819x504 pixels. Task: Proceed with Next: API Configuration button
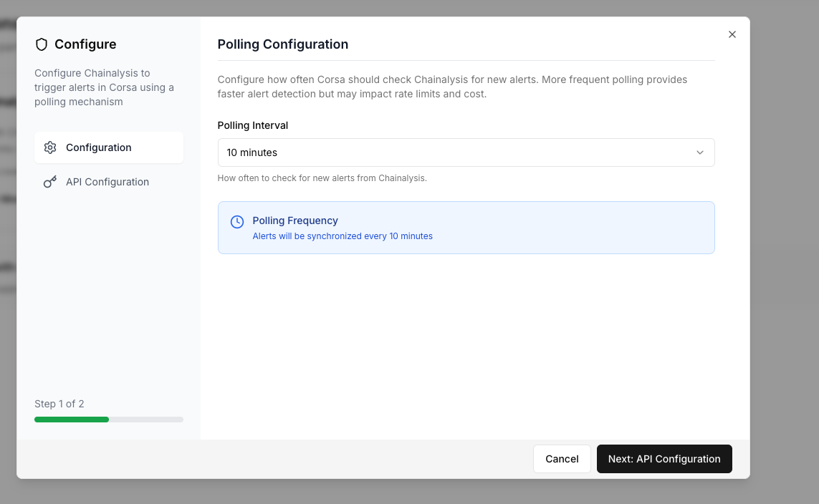[664, 459]
